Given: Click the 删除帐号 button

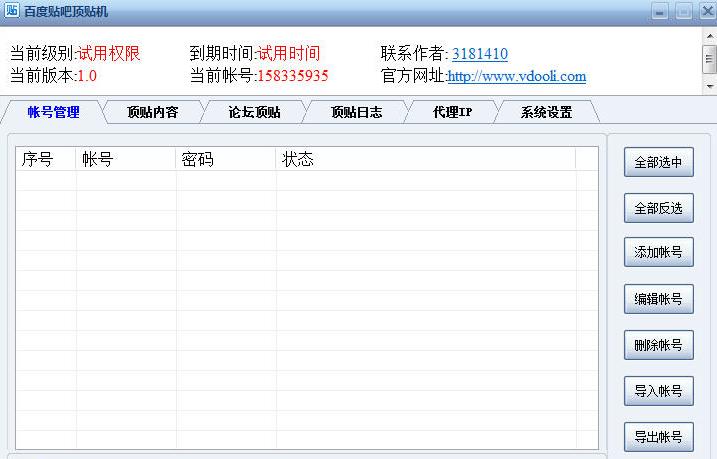Looking at the screenshot, I should (x=658, y=345).
